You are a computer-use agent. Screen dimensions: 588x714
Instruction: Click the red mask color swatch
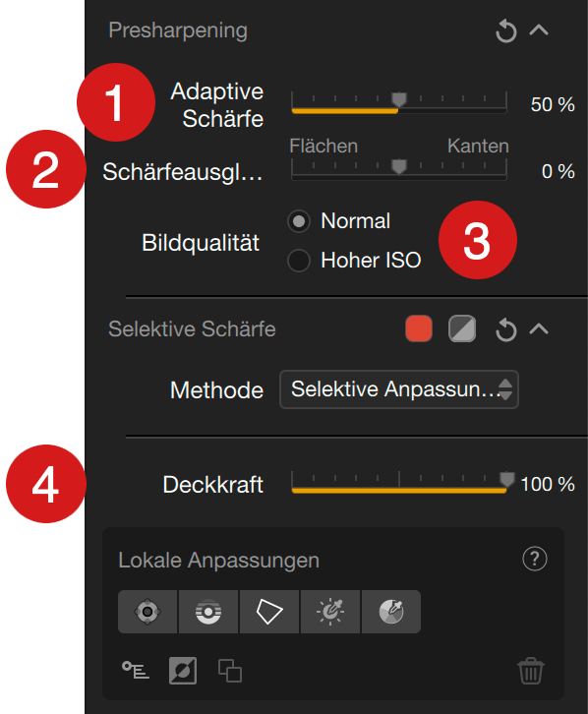(419, 328)
